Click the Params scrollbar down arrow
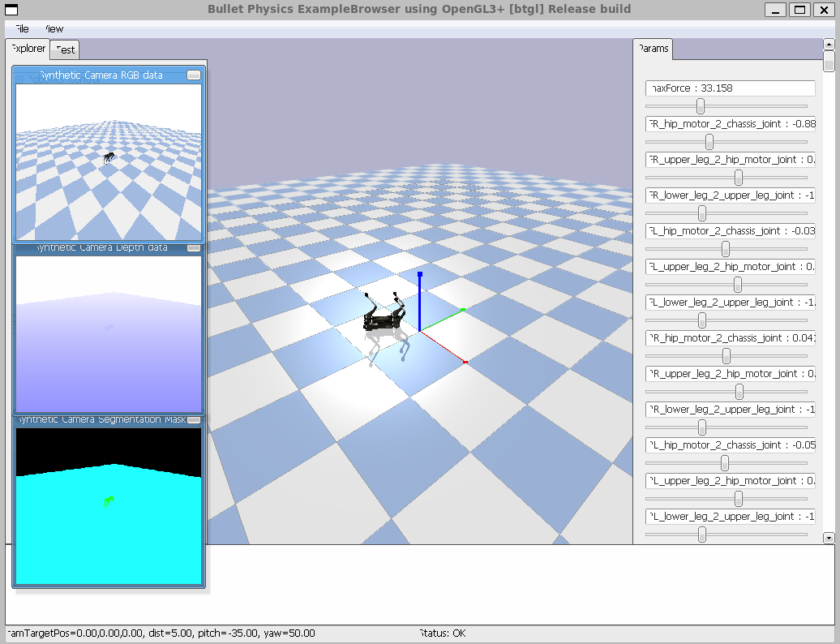 (829, 538)
